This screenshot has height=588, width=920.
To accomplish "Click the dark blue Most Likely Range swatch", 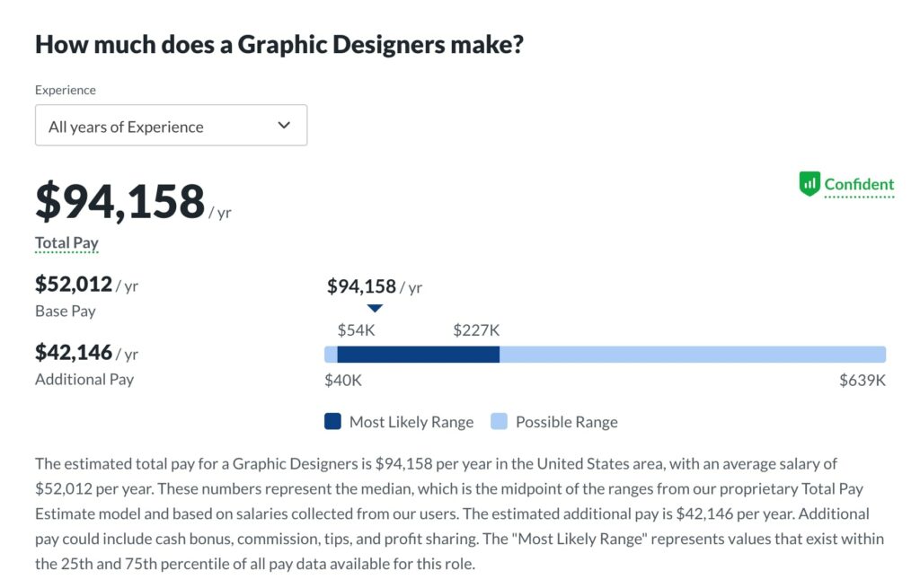I will (332, 421).
